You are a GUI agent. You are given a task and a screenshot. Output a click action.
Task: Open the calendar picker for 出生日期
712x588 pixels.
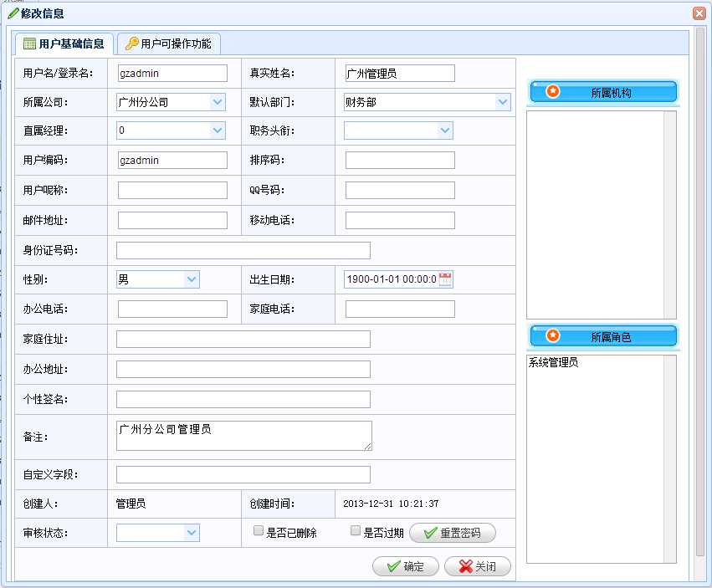pyautogui.click(x=445, y=279)
